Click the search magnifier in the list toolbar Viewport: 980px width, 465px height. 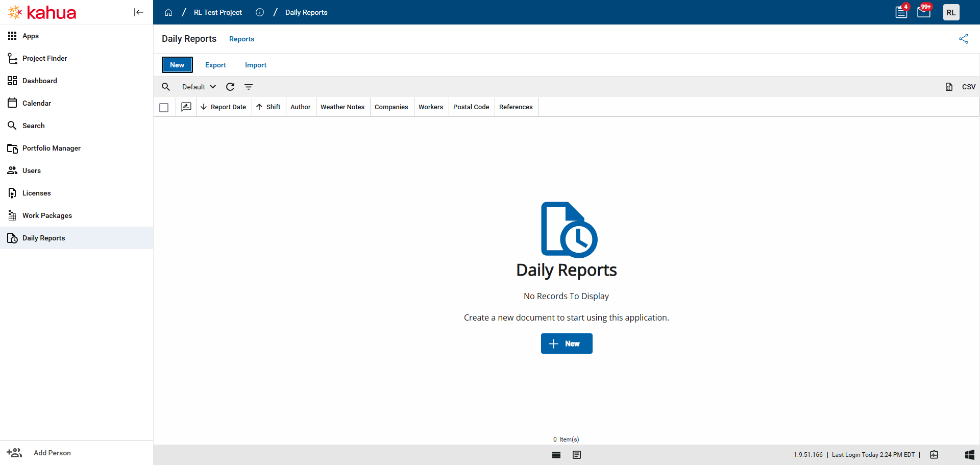coord(166,87)
